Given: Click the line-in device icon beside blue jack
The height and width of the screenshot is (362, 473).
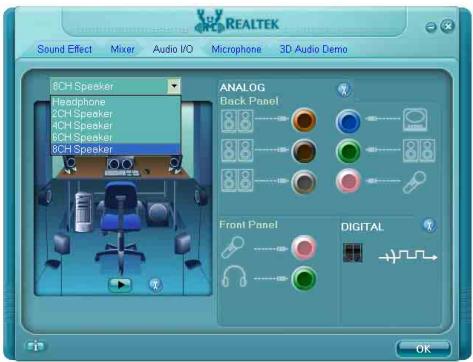Looking at the screenshot, I should click(415, 120).
